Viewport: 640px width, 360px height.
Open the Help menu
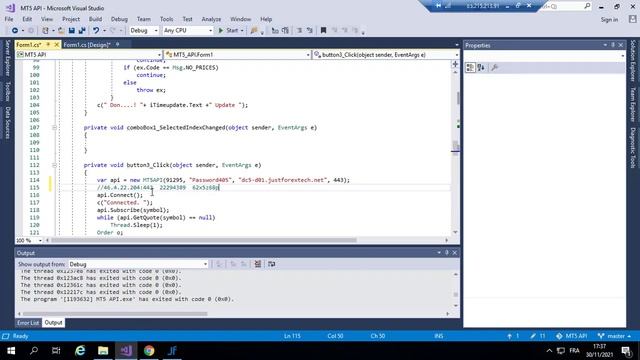[x=266, y=19]
